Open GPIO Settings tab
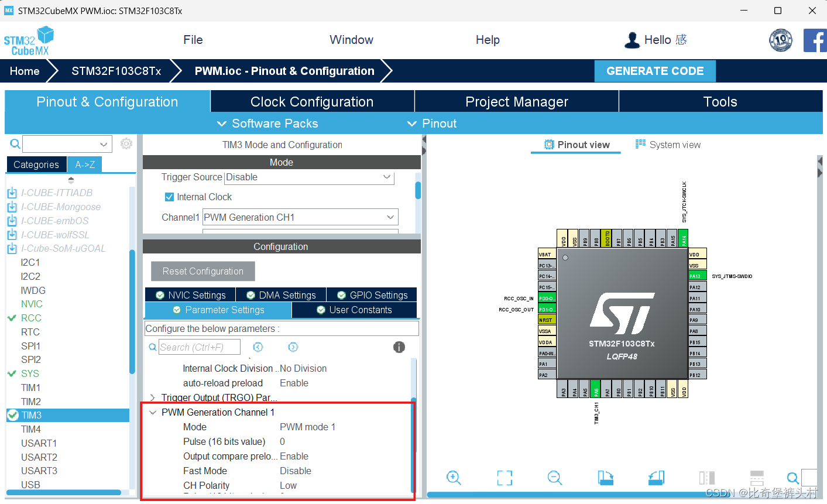The width and height of the screenshot is (827, 504). coord(372,295)
